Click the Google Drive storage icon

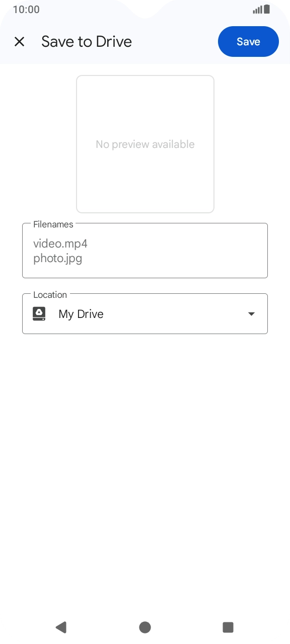click(39, 314)
